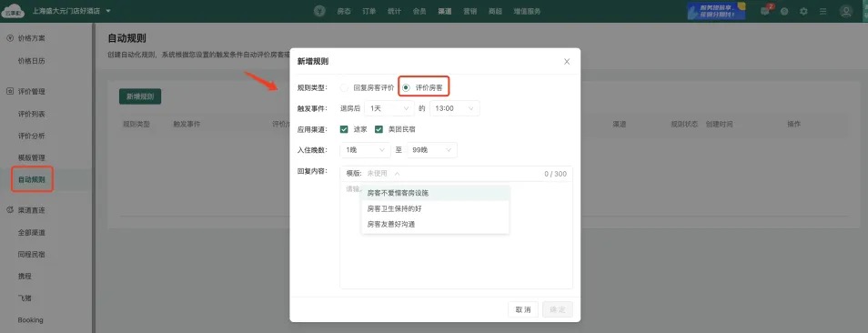This screenshot has height=333, width=868.
Task: Open the 渠道 top menu
Action: (x=444, y=11)
